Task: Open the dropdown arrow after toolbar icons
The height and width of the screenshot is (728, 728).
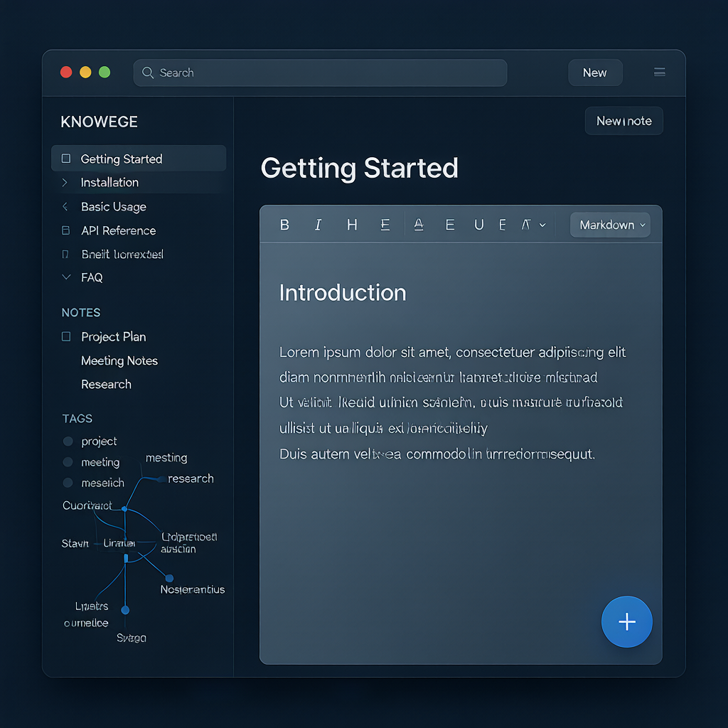Action: (542, 225)
